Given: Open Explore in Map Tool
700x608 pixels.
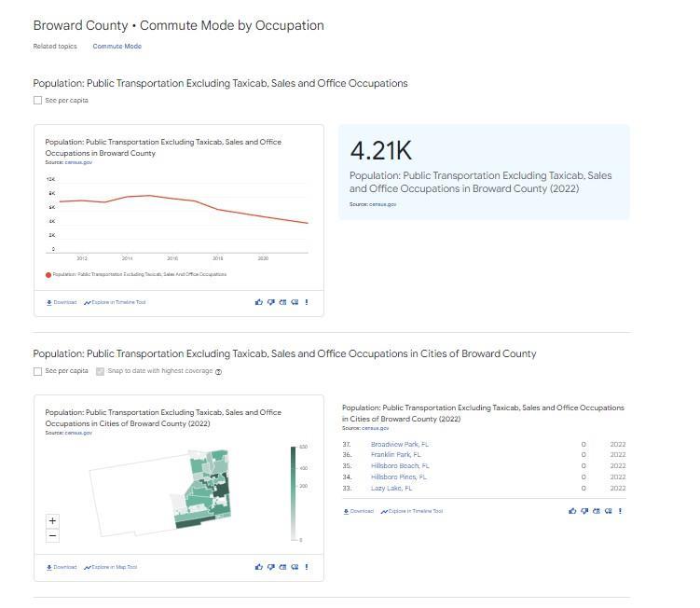Looking at the screenshot, I should point(110,567).
